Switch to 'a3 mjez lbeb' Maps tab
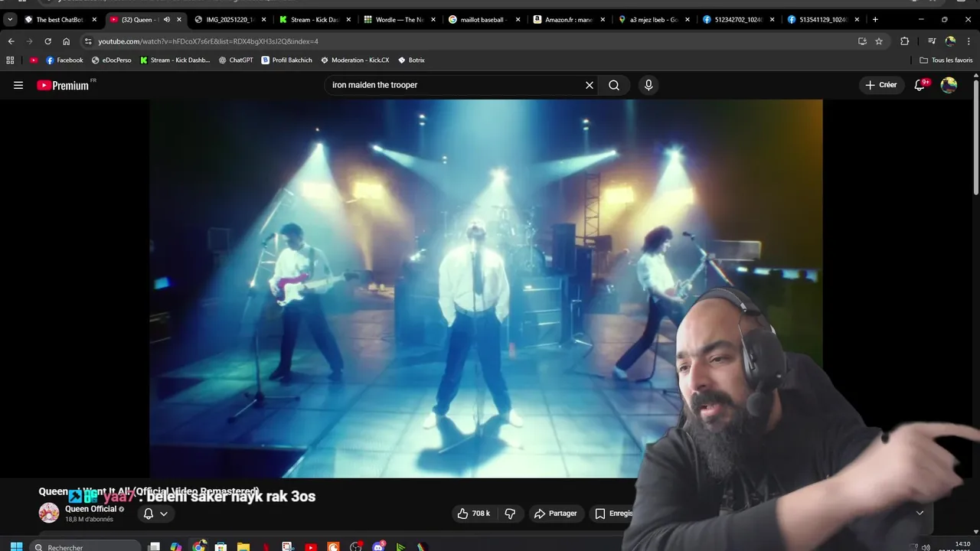The width and height of the screenshot is (980, 551). coord(653,19)
